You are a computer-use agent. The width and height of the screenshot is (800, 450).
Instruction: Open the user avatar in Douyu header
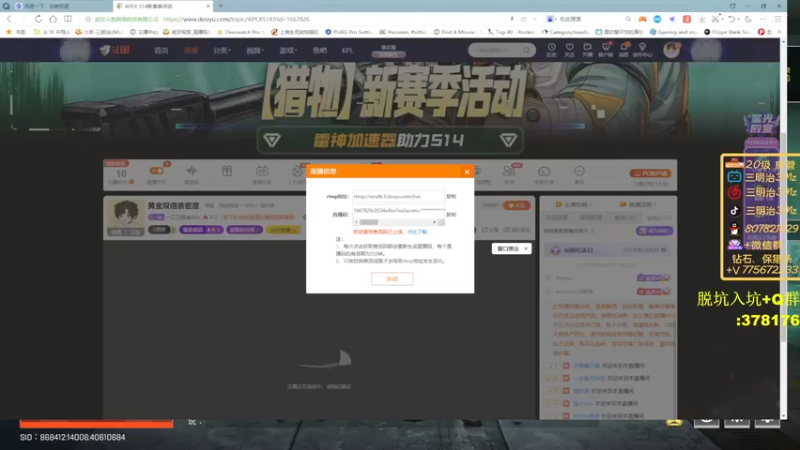click(671, 49)
